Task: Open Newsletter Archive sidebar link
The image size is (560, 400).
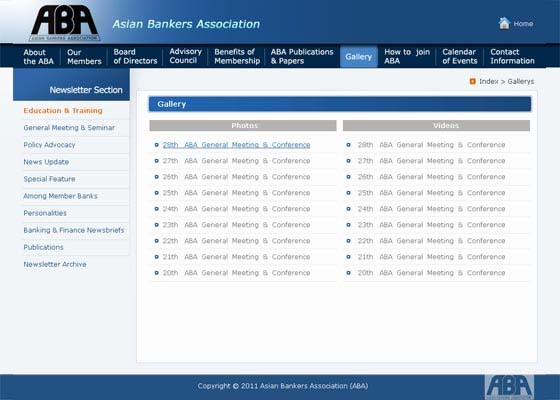Action: point(55,264)
